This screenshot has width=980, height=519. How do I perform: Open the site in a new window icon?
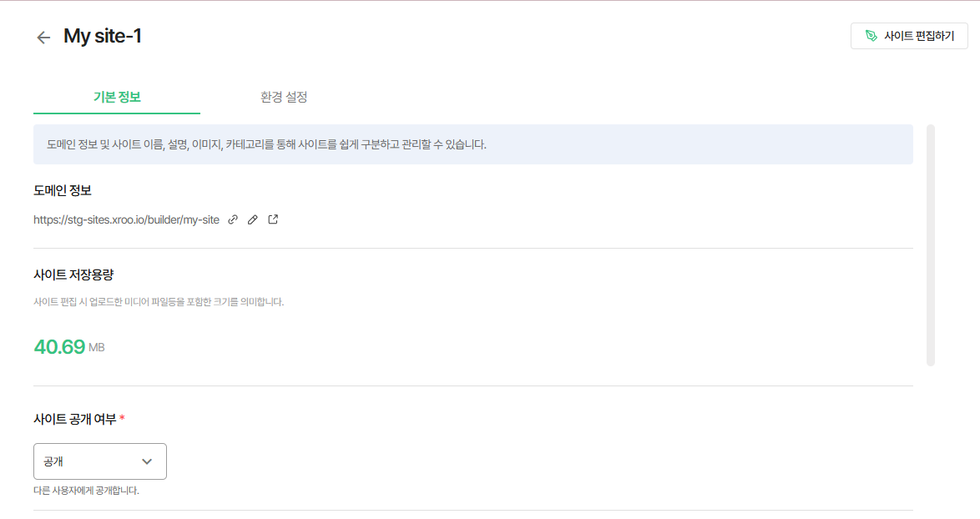pos(273,219)
